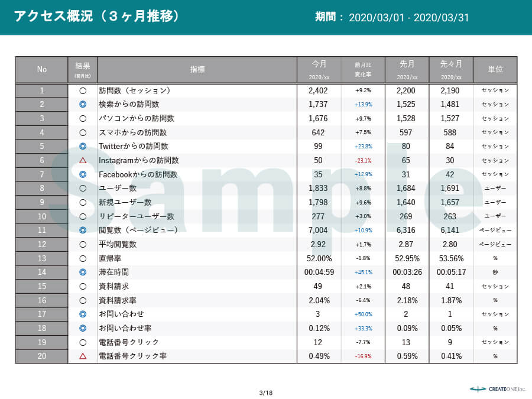The width and height of the screenshot is (532, 399).
Task: Select the 閲覧数(ページビュー) row label
Action: tap(138, 230)
